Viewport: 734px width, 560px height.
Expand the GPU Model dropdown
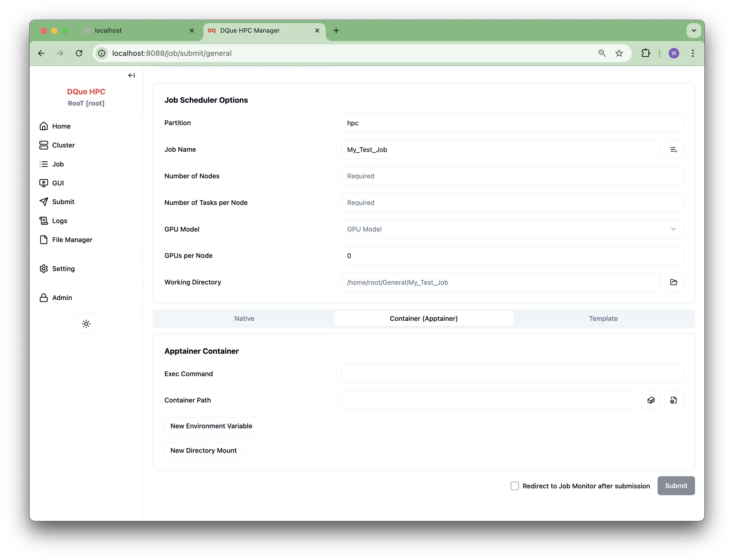point(512,229)
